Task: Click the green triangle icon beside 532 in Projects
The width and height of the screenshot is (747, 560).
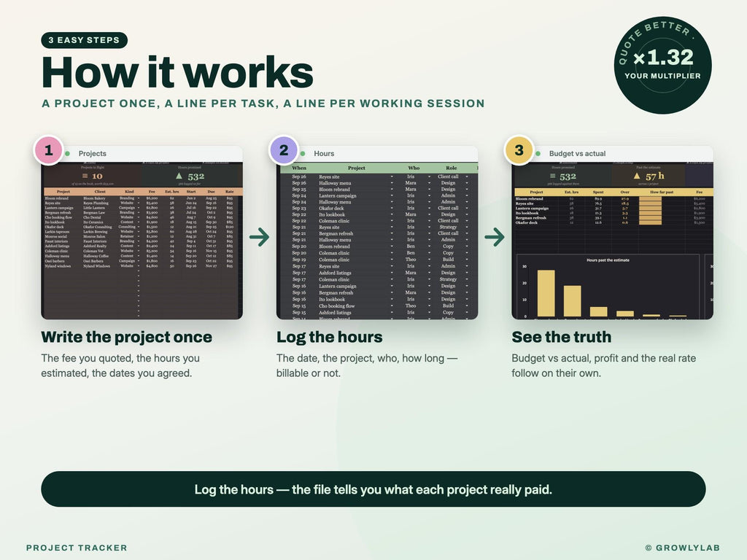Action: [x=179, y=176]
